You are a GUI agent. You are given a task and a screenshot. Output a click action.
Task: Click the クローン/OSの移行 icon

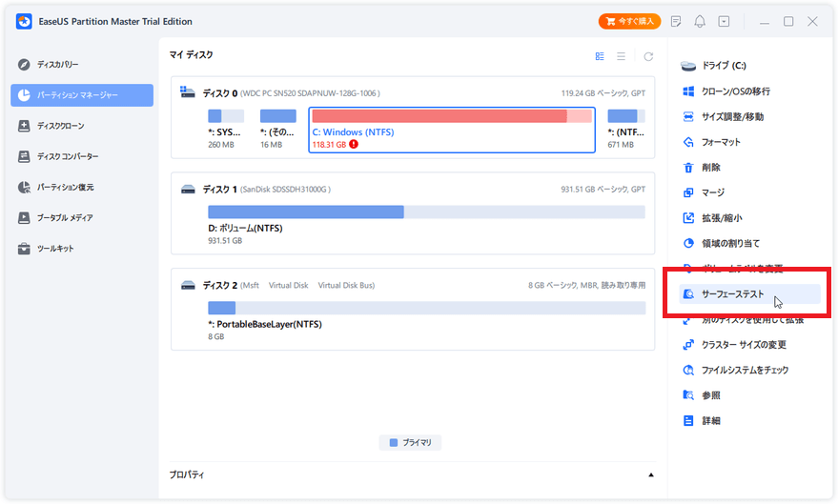point(688,91)
